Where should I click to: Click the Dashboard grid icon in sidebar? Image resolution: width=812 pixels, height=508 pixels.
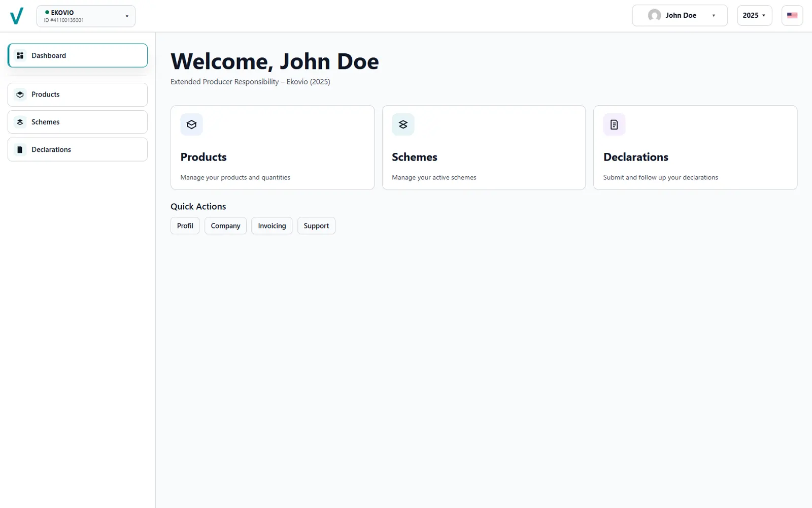pos(20,55)
